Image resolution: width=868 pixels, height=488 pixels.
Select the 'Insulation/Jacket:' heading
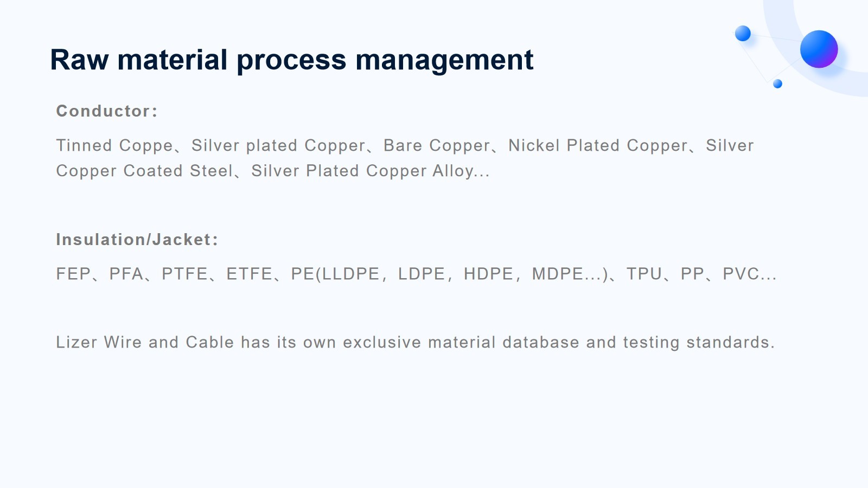point(137,240)
